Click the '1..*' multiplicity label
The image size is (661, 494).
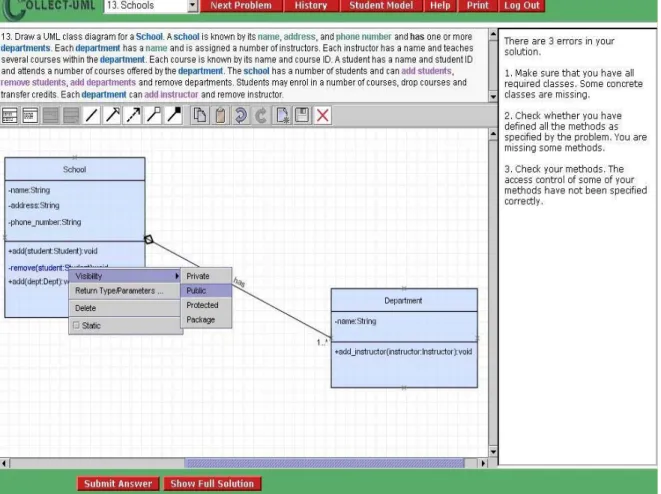point(322,342)
